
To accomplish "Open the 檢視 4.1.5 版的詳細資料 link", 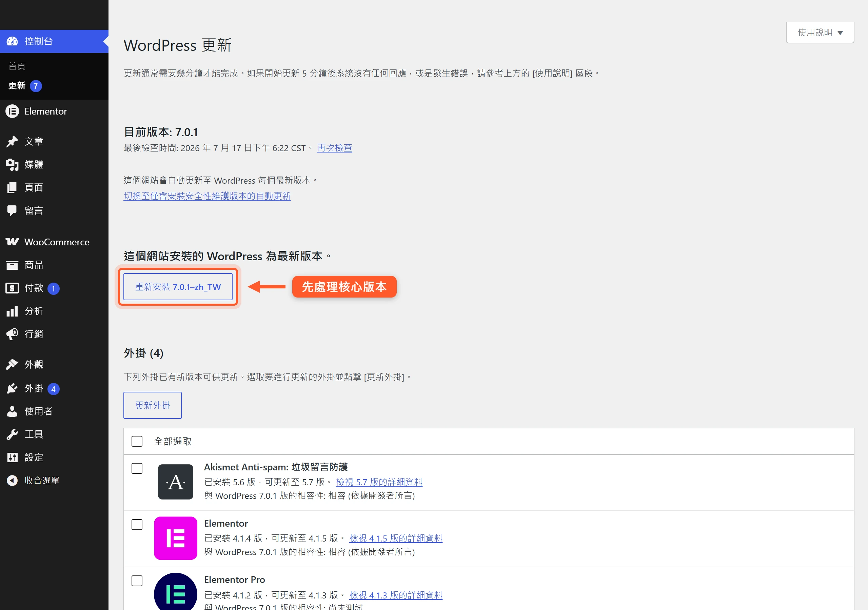I will [396, 538].
